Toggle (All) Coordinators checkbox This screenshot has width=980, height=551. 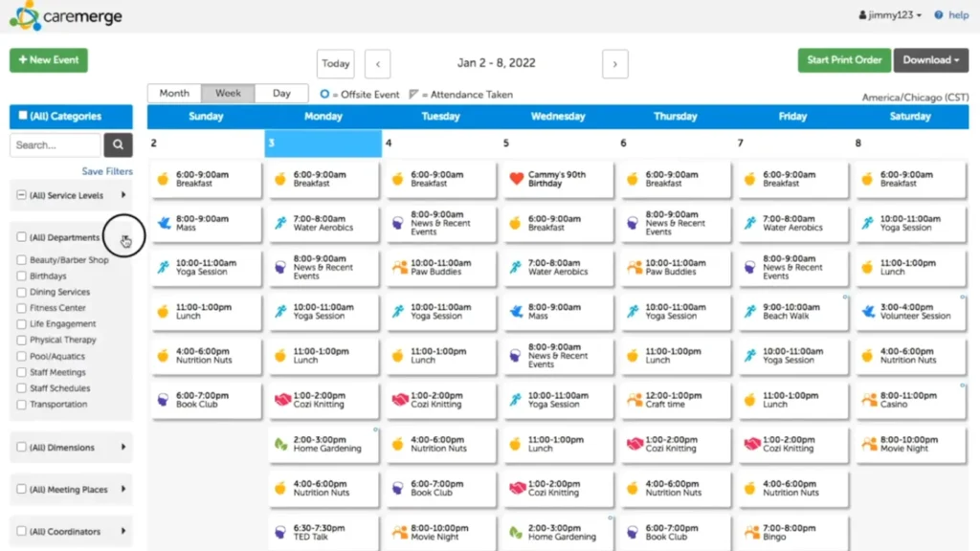click(x=21, y=531)
